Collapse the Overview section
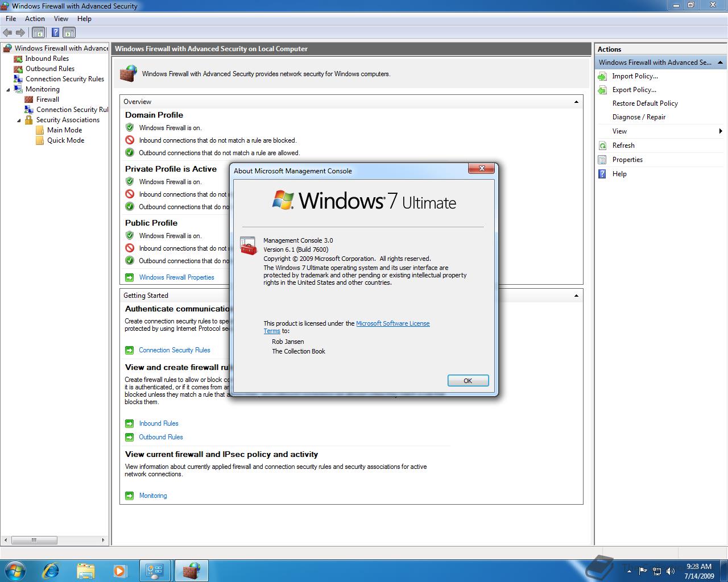Image resolution: width=728 pixels, height=582 pixels. [576, 102]
